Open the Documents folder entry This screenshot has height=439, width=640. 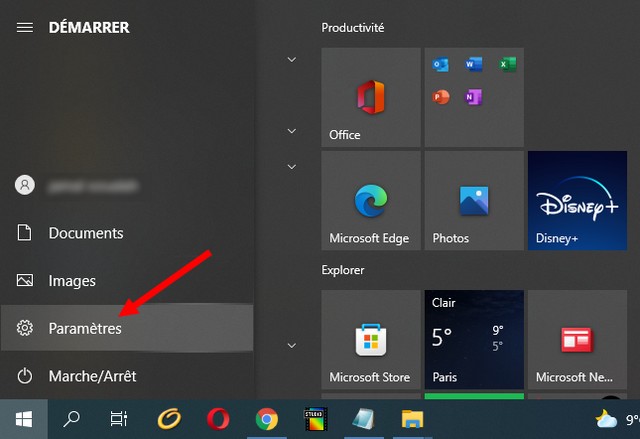click(86, 233)
